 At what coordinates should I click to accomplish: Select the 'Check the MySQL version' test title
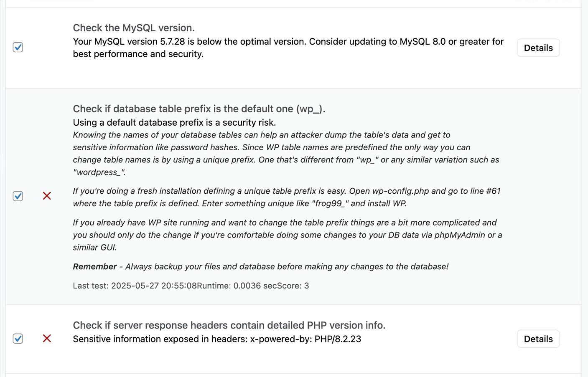click(x=134, y=28)
